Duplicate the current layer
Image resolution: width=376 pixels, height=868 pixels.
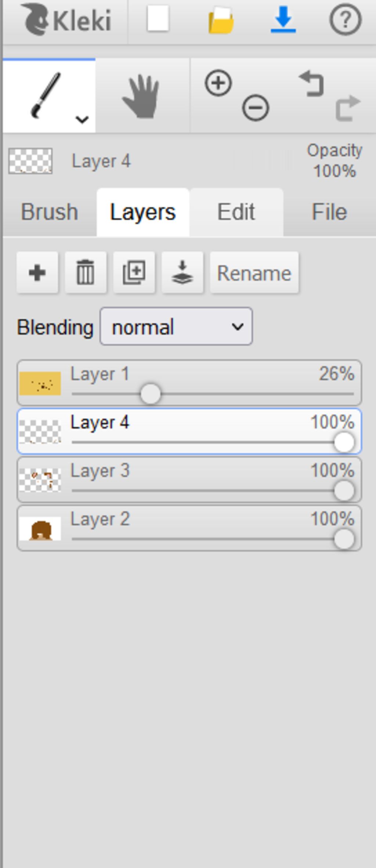click(x=134, y=273)
